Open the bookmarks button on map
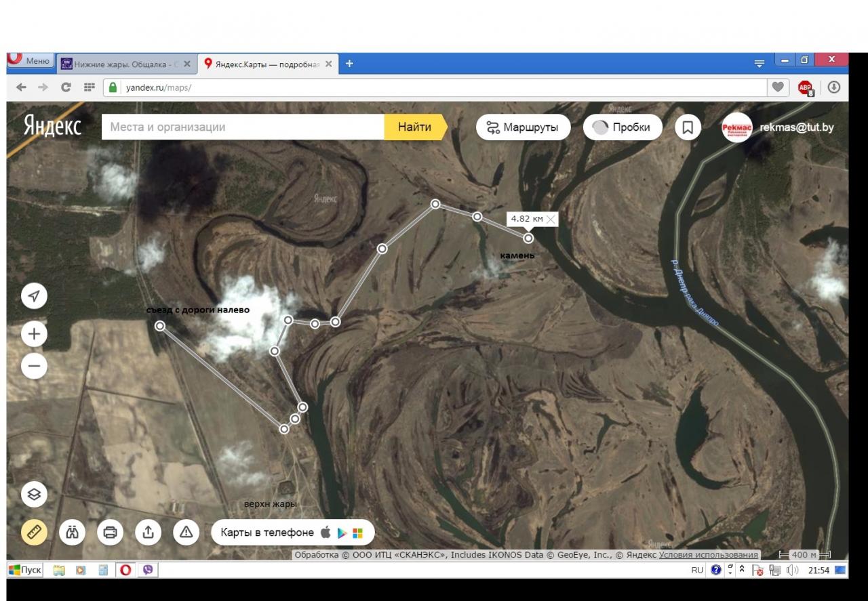Screen dimensions: 868x601 click(688, 127)
